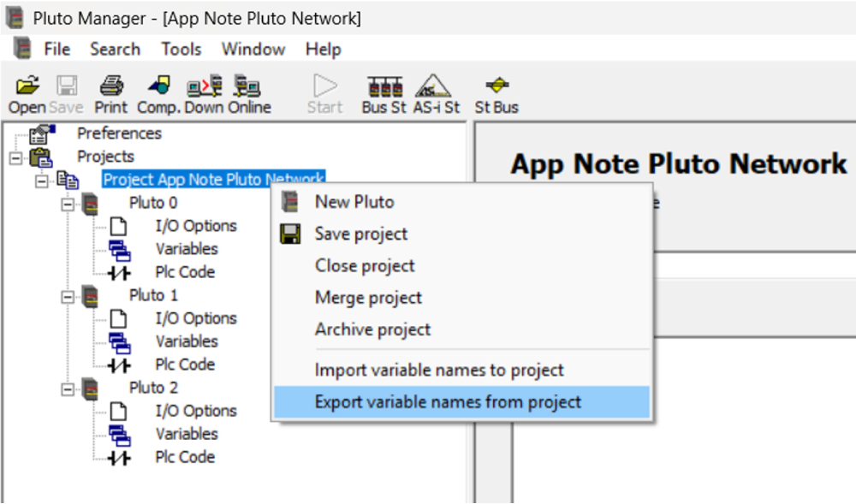Viewport: 856px width, 504px height.
Task: Click the floppy disk icon beside Save project
Action: (290, 234)
